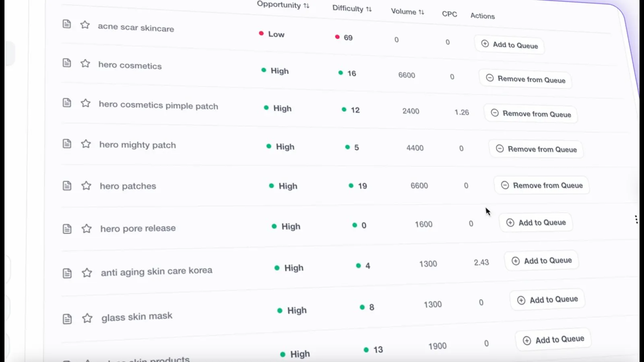This screenshot has height=362, width=644.
Task: Toggle star for glass skin mask
Action: point(87,318)
